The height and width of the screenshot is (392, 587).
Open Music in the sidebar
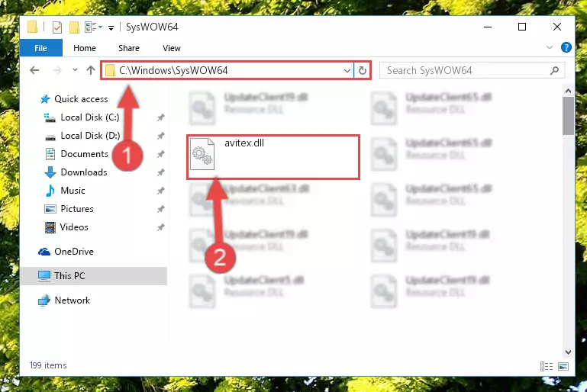point(73,191)
